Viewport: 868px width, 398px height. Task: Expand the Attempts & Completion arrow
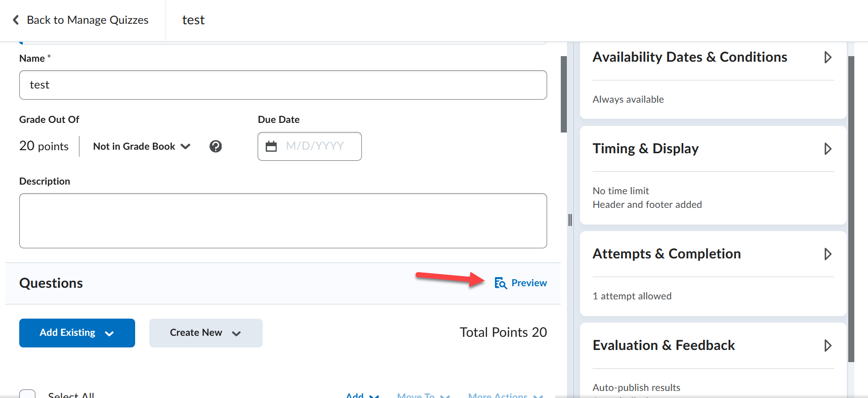[828, 254]
